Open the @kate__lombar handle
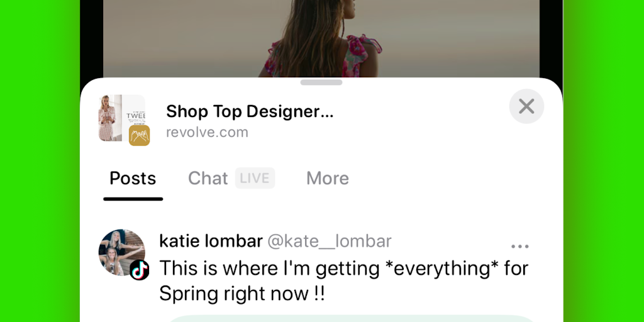 pos(330,241)
